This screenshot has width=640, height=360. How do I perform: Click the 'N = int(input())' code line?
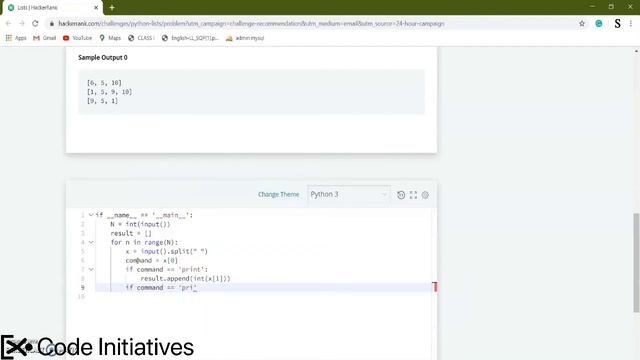pos(140,224)
